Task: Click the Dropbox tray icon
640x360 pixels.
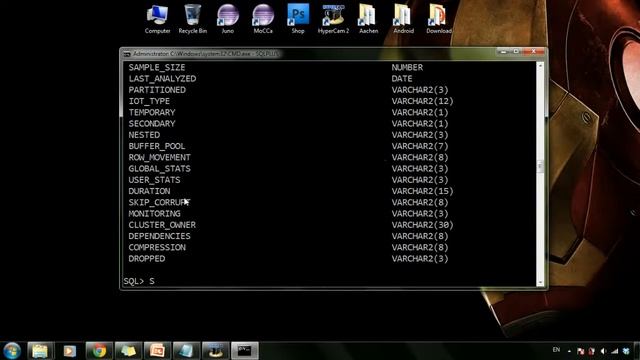Action: pos(626,351)
